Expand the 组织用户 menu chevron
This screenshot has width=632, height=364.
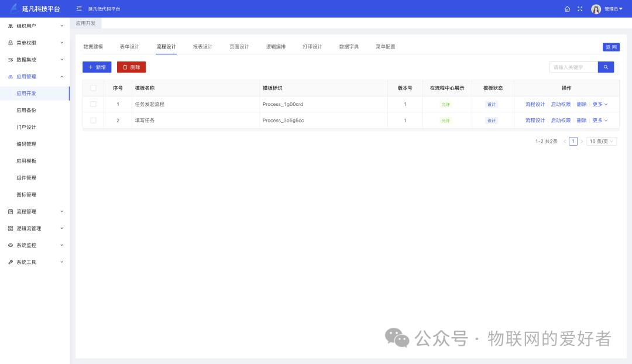point(61,26)
